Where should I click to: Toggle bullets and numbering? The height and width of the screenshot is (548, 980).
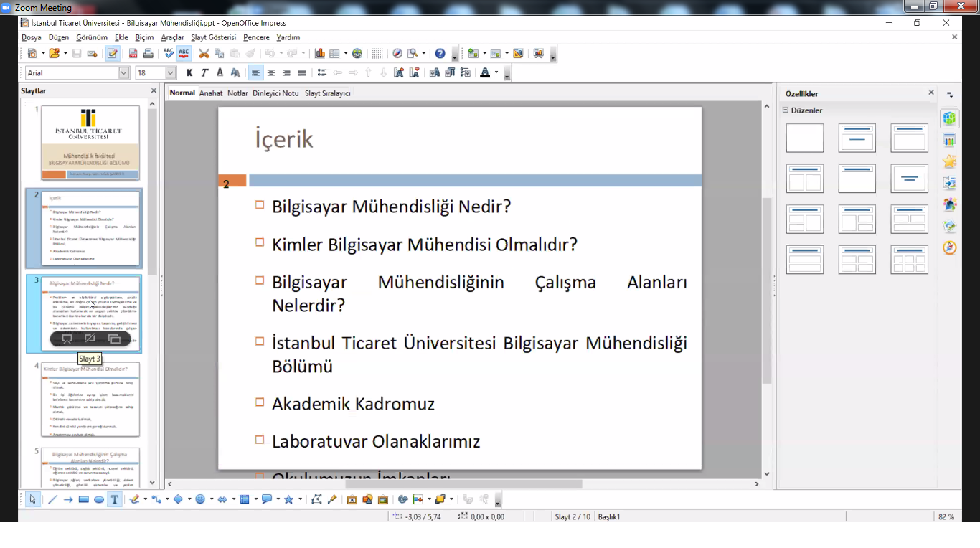click(x=322, y=72)
